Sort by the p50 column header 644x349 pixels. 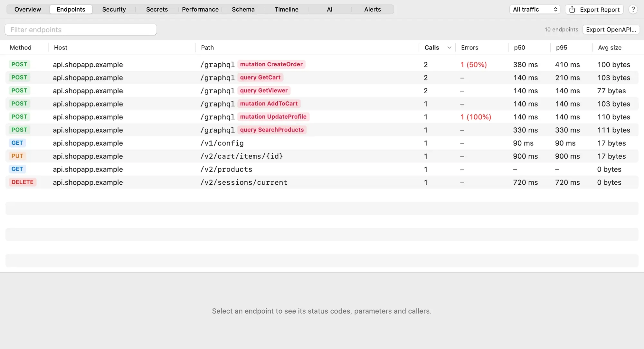[519, 48]
